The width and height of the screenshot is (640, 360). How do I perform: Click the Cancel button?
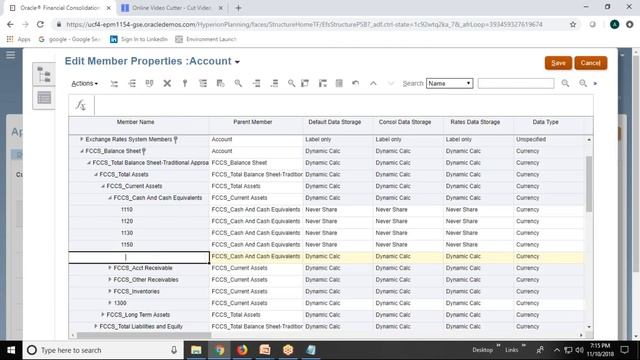(591, 63)
